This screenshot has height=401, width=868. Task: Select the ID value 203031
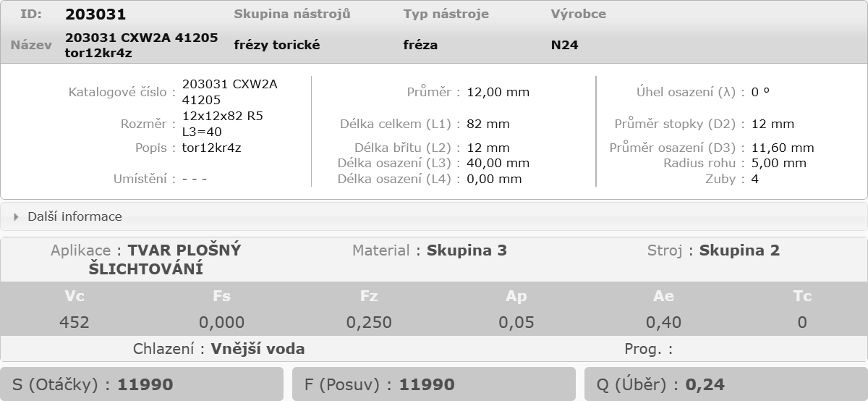click(95, 14)
